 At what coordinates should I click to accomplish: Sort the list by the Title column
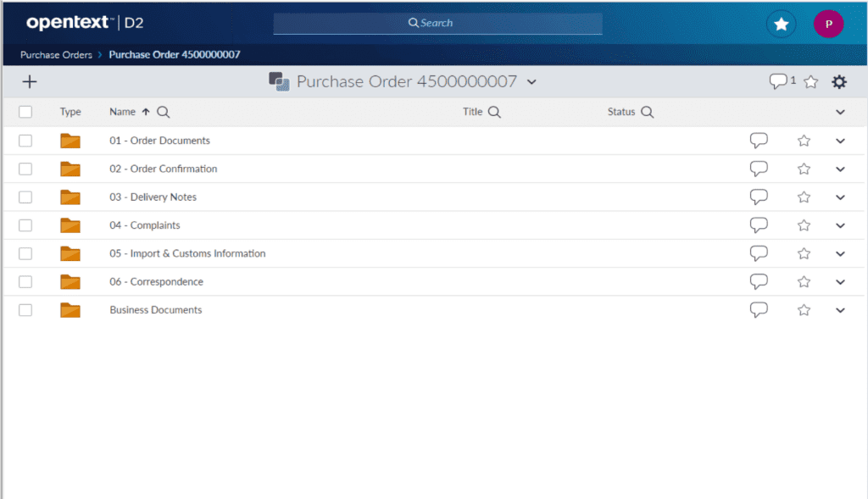(473, 111)
